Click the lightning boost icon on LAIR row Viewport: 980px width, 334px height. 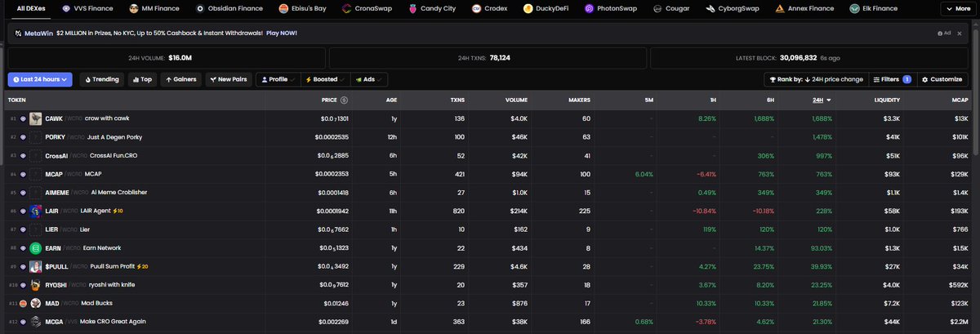click(114, 211)
